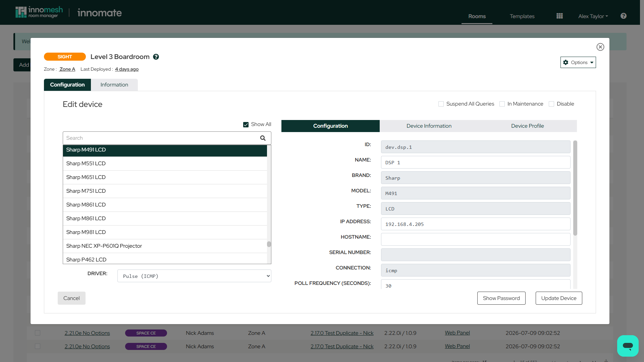644x362 pixels.
Task: Open the Device Profile tab
Action: [528, 126]
